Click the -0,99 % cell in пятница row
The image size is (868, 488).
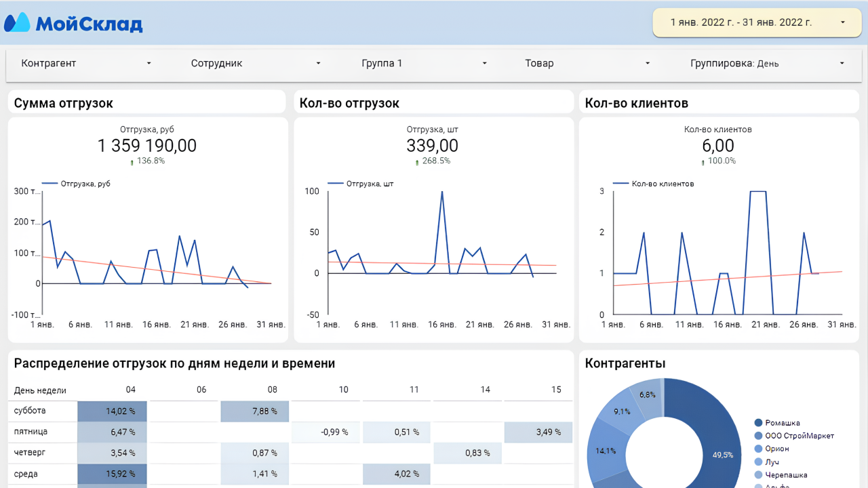pos(325,432)
